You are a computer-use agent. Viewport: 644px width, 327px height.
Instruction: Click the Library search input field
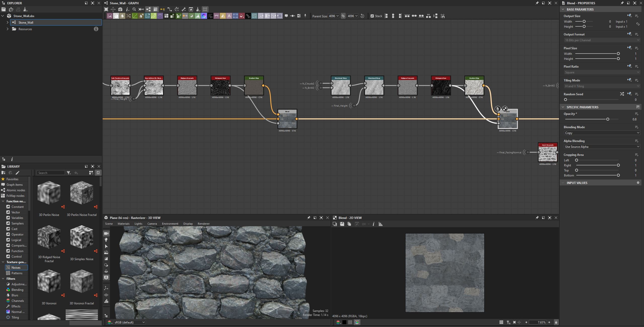click(51, 173)
